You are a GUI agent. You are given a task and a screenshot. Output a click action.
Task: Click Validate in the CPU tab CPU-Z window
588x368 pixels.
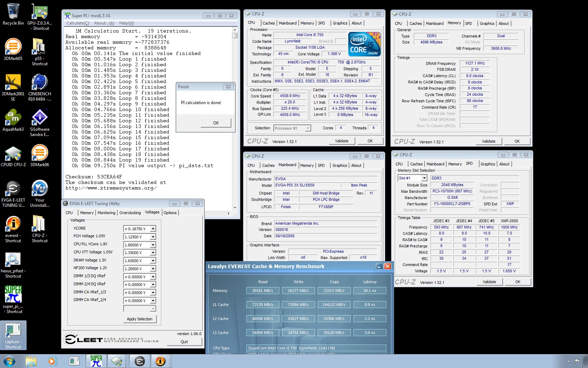(342, 141)
